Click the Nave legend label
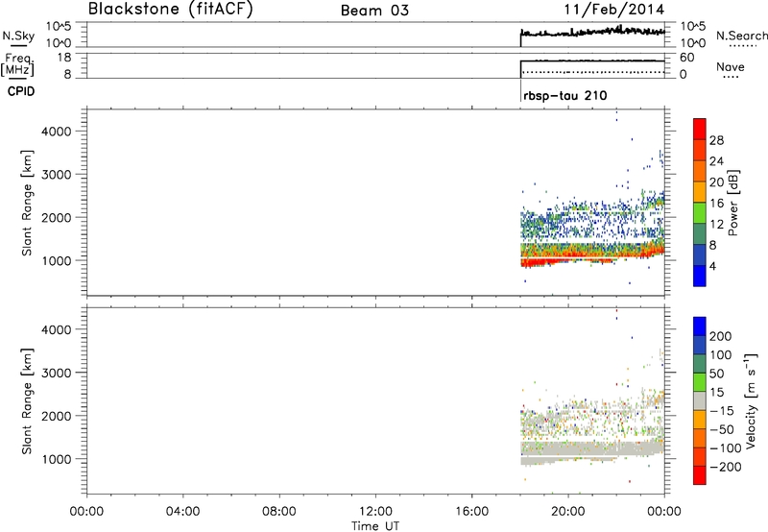Image resolution: width=768 pixels, height=532 pixels. 731,66
